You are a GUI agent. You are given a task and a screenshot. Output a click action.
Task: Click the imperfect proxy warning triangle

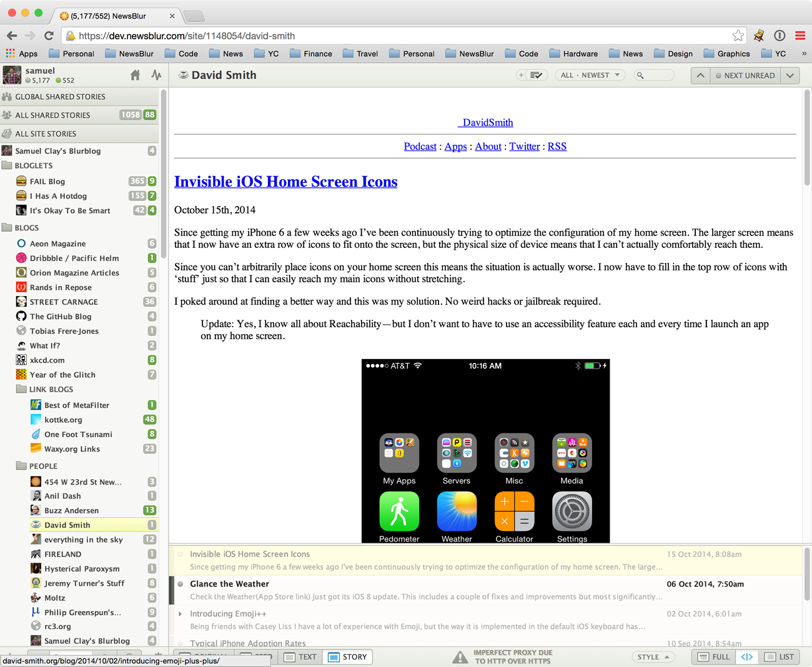460,657
